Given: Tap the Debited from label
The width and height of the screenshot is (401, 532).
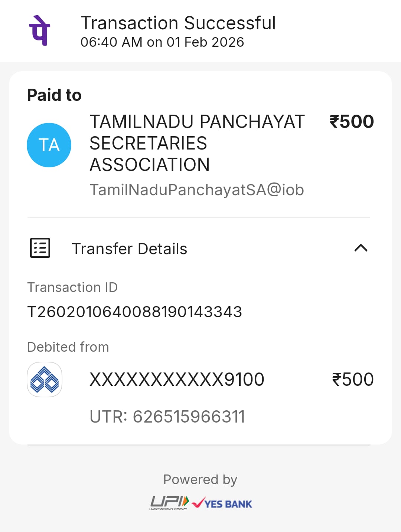Looking at the screenshot, I should (68, 347).
